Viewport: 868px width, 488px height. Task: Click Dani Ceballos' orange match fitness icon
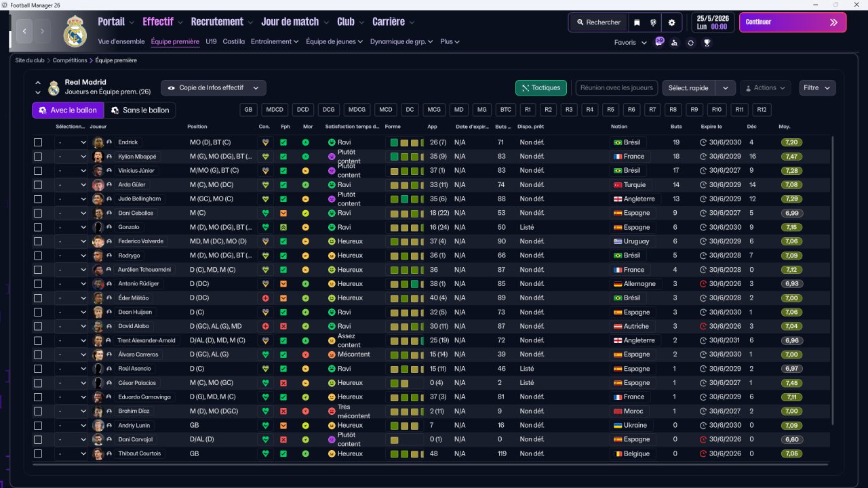click(283, 213)
